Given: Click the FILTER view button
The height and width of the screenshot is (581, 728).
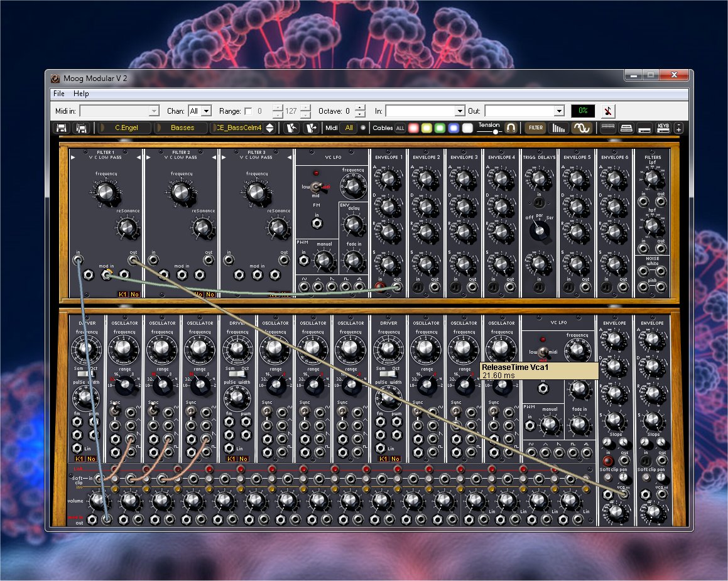Looking at the screenshot, I should coord(535,128).
